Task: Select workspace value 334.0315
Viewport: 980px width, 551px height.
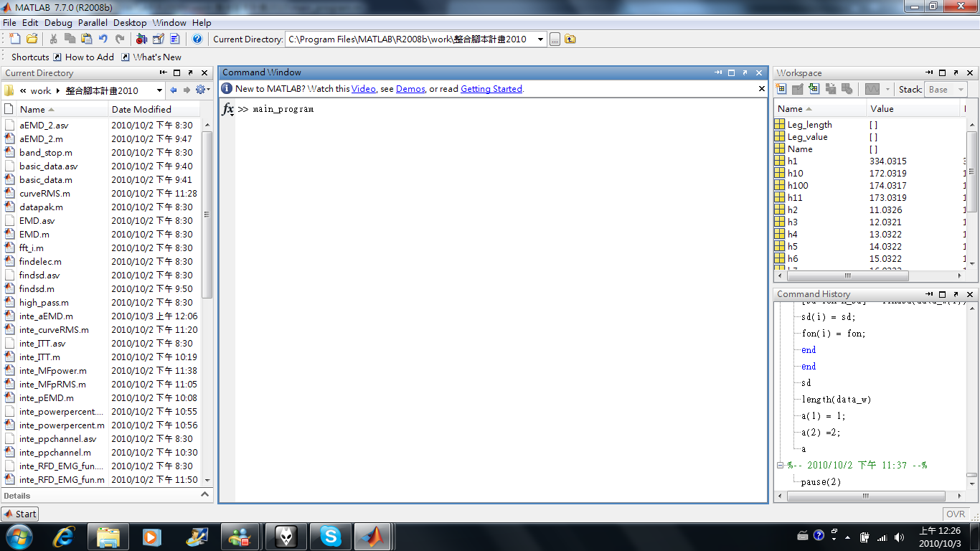Action: click(x=888, y=161)
